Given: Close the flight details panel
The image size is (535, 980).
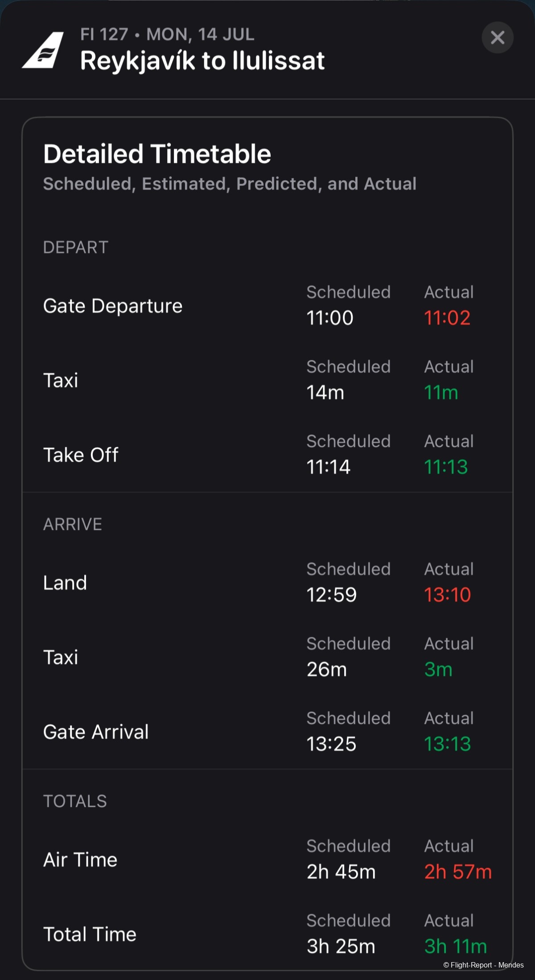Looking at the screenshot, I should (497, 37).
